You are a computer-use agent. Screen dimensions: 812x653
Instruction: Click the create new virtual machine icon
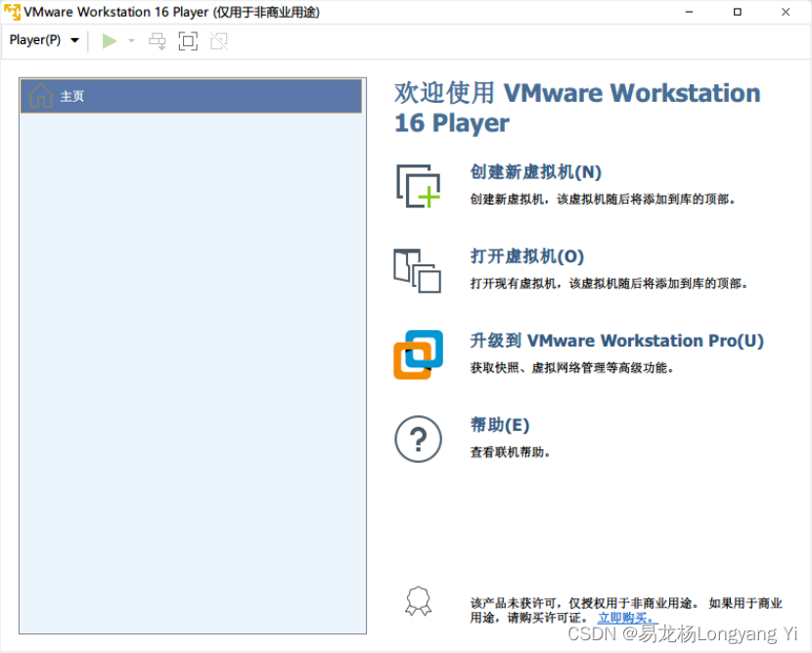(419, 186)
